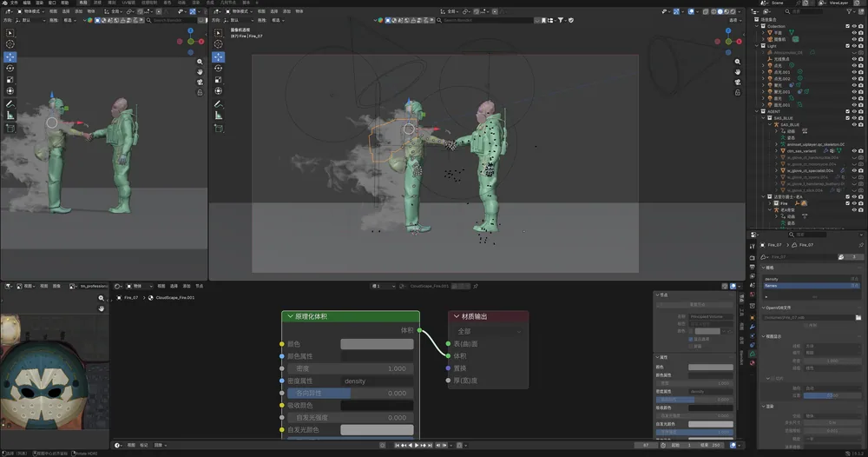Click the 颜色 swatch on 原理化体积 node
This screenshot has width=868, height=457.
click(377, 344)
